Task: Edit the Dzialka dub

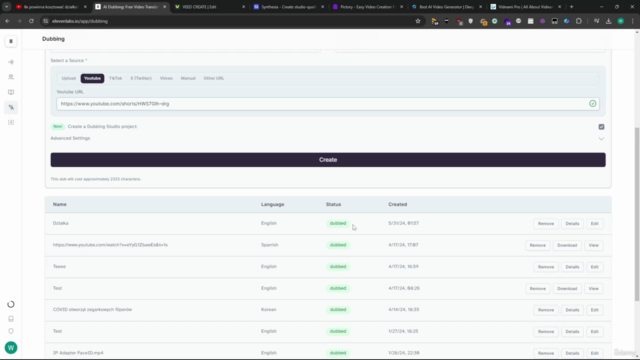Action: [x=594, y=224]
